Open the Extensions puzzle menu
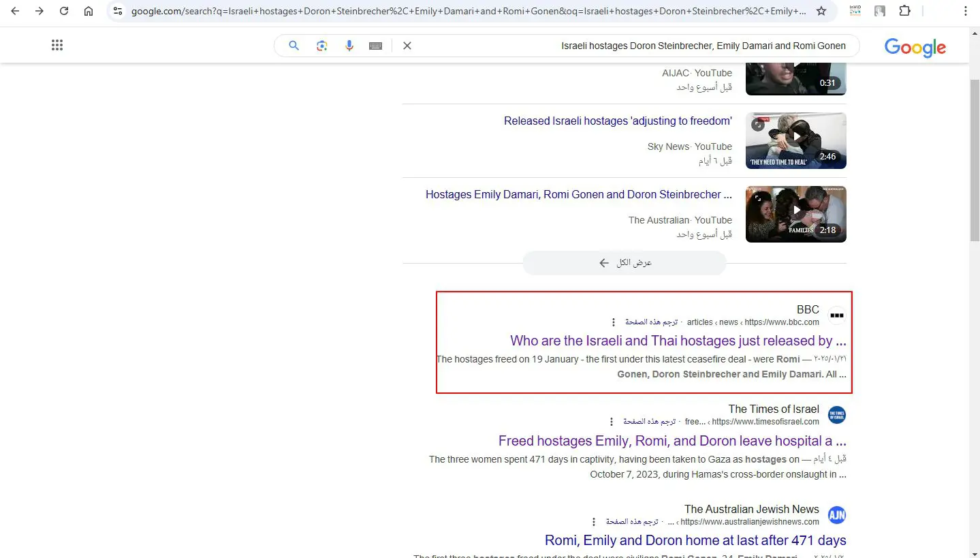 pos(904,11)
